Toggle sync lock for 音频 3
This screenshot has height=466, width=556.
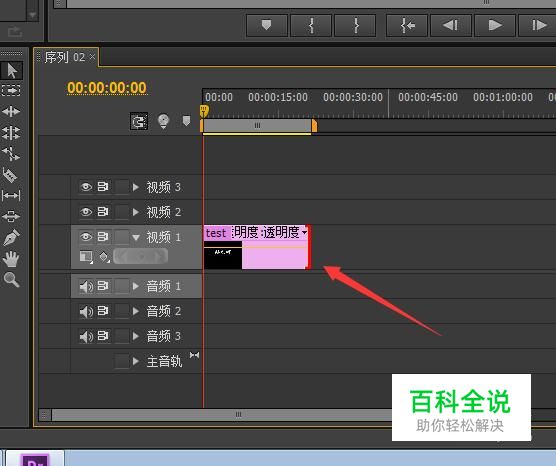[103, 335]
